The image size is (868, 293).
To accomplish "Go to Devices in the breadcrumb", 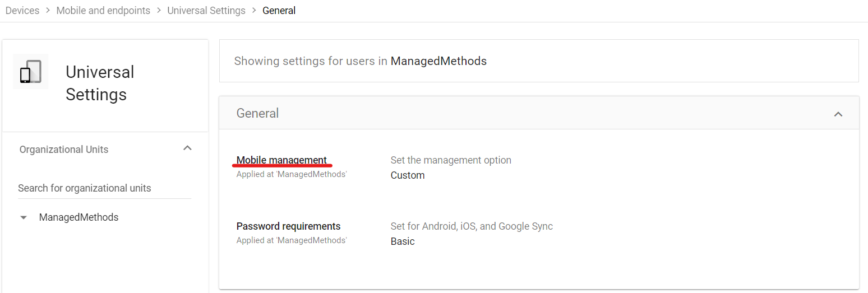I will point(22,11).
